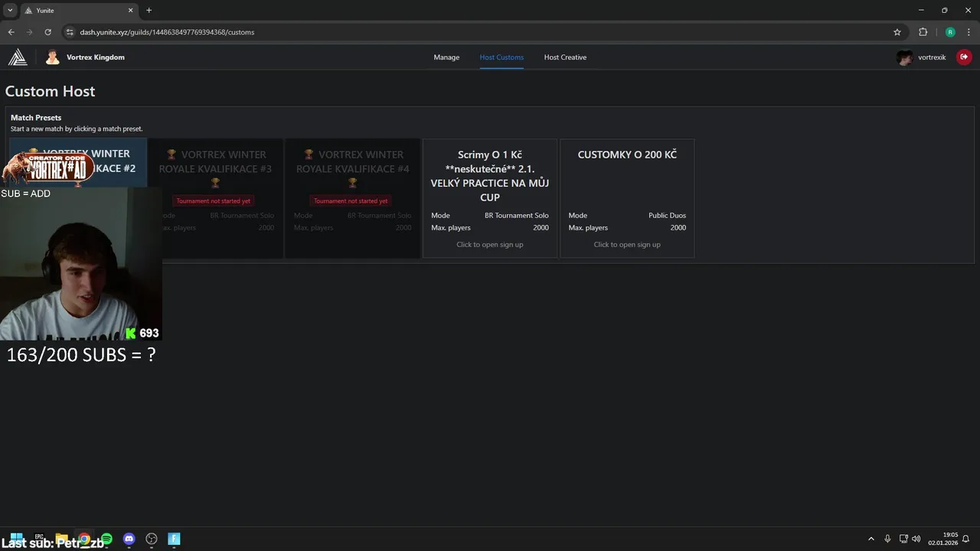This screenshot has height=551, width=980.
Task: Expand the tab search dropdown
Action: click(10, 11)
